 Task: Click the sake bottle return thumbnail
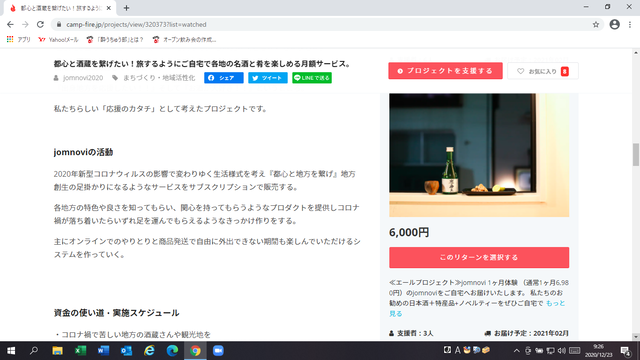point(479,155)
